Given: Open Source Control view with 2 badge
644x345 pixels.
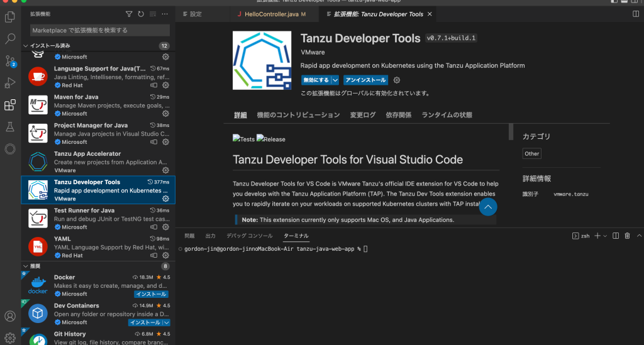Looking at the screenshot, I should 10,60.
